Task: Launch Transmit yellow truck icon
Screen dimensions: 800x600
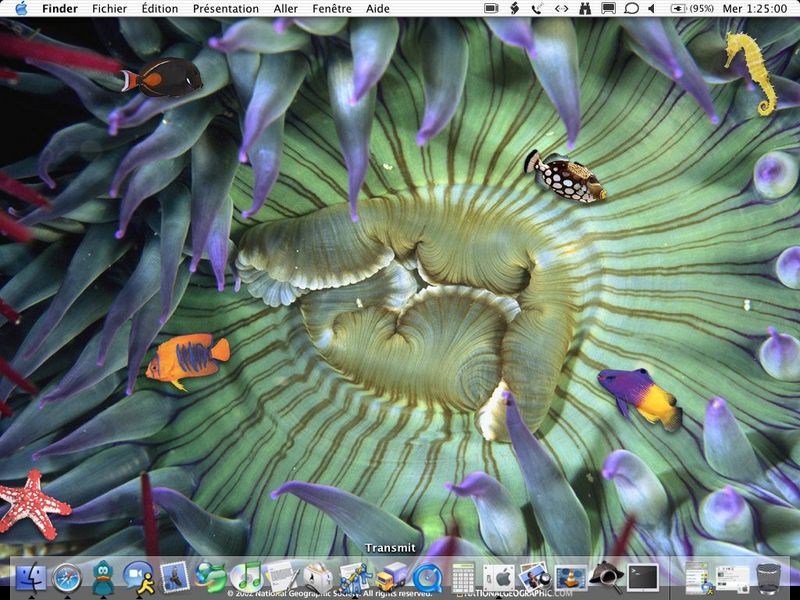Action: [x=391, y=579]
